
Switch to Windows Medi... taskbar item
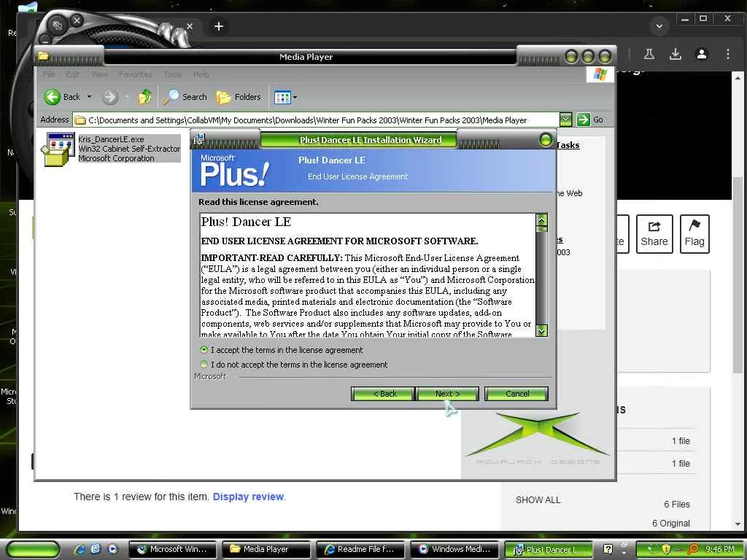point(454,549)
